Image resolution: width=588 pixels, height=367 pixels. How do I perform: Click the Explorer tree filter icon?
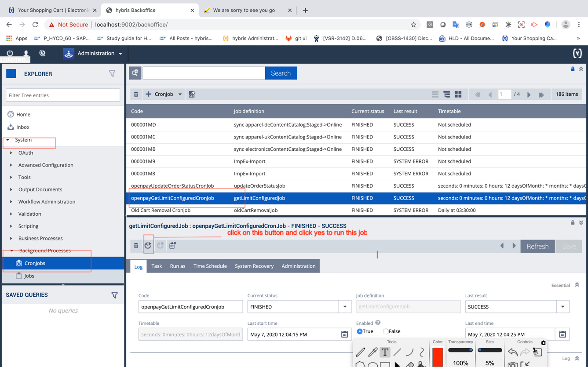pos(112,74)
